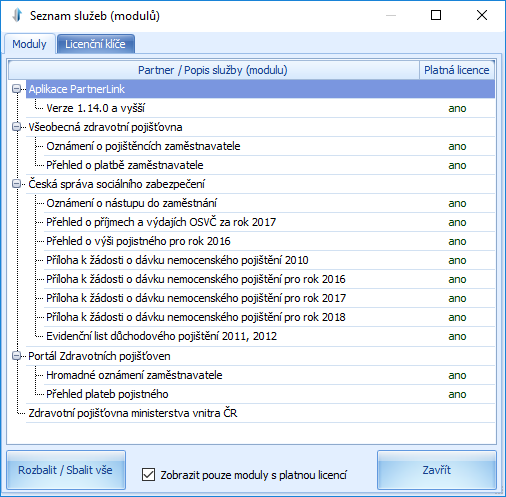Select Portál Zdravotních pojišťoven row
The width and height of the screenshot is (506, 497).
260,356
